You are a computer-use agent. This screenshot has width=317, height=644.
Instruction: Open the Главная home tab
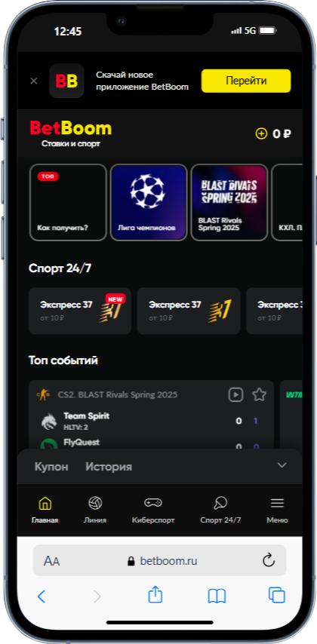coord(45,510)
